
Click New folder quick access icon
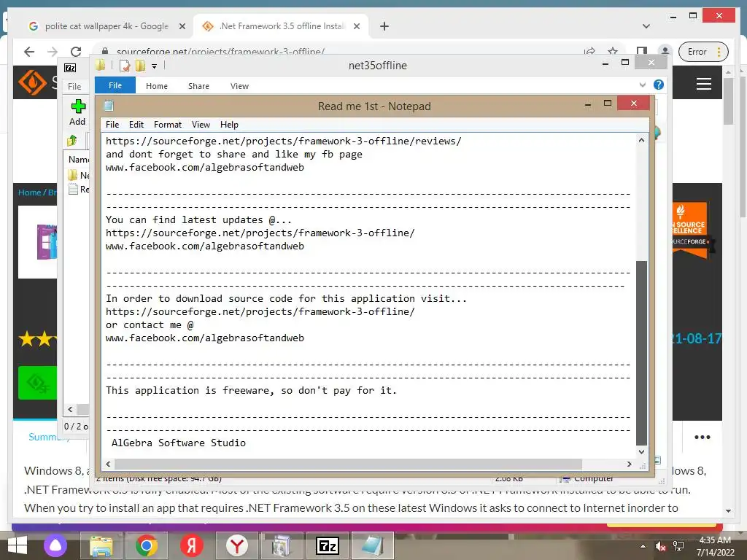[x=140, y=65]
